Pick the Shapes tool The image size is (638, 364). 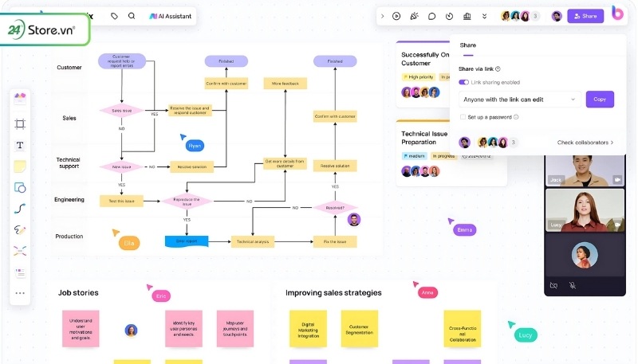20,188
